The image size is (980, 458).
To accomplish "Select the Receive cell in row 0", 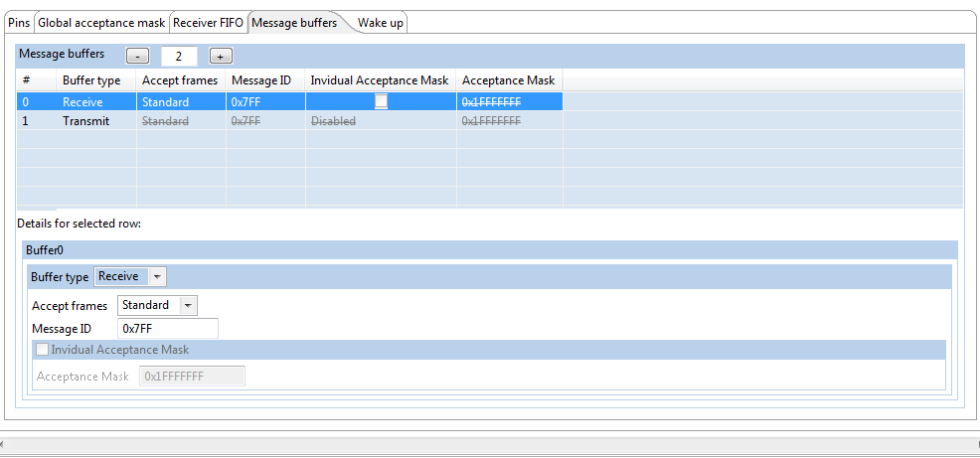I will (x=96, y=102).
